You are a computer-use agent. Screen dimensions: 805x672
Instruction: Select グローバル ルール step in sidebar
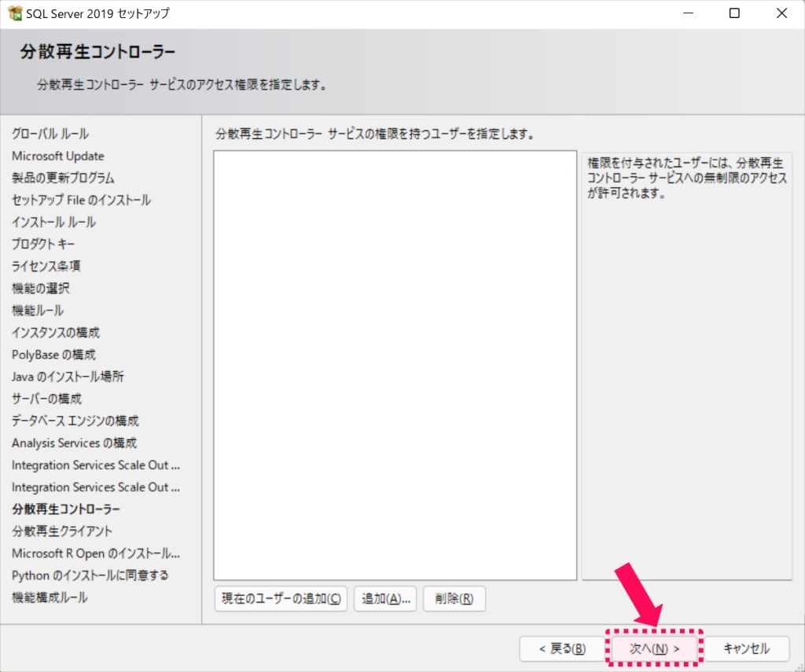coord(50,134)
